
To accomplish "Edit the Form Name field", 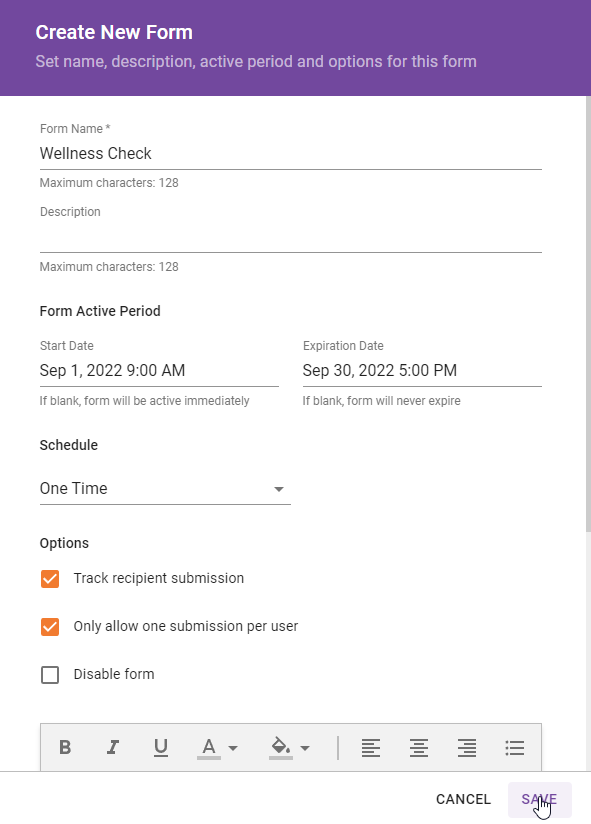I will [291, 153].
